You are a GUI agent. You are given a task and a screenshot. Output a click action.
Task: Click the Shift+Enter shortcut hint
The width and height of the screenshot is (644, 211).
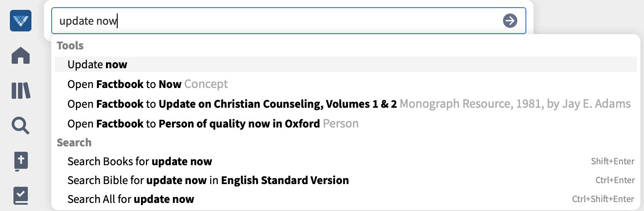pos(613,162)
